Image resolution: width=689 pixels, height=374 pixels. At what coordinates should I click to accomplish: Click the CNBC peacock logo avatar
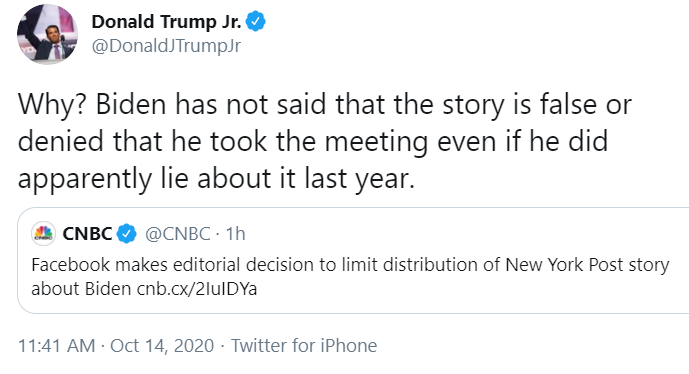[x=43, y=233]
